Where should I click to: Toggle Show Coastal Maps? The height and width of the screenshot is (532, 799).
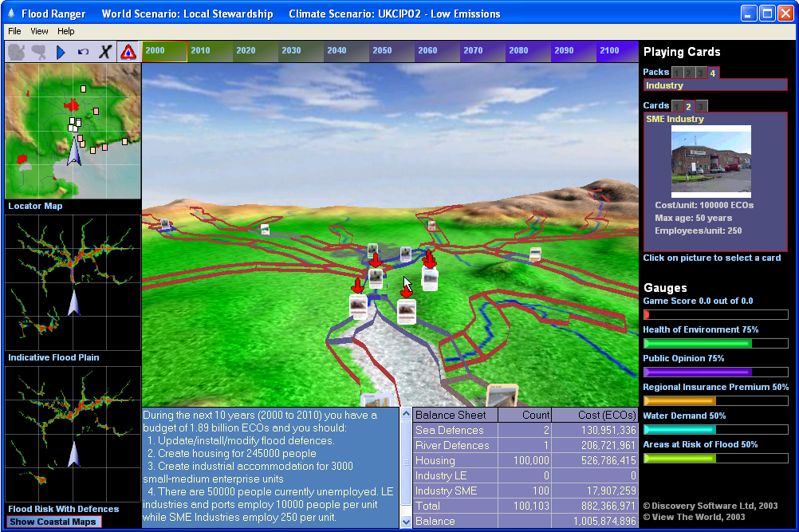(x=53, y=522)
